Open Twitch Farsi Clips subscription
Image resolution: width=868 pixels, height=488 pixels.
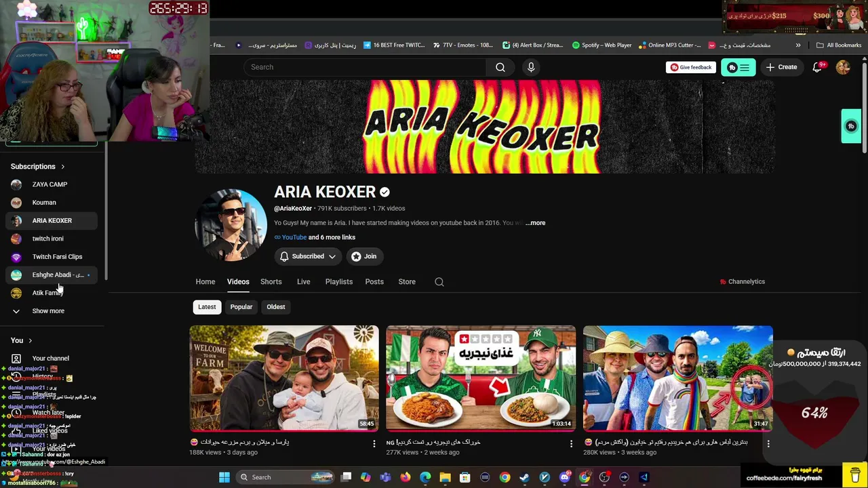click(52, 257)
